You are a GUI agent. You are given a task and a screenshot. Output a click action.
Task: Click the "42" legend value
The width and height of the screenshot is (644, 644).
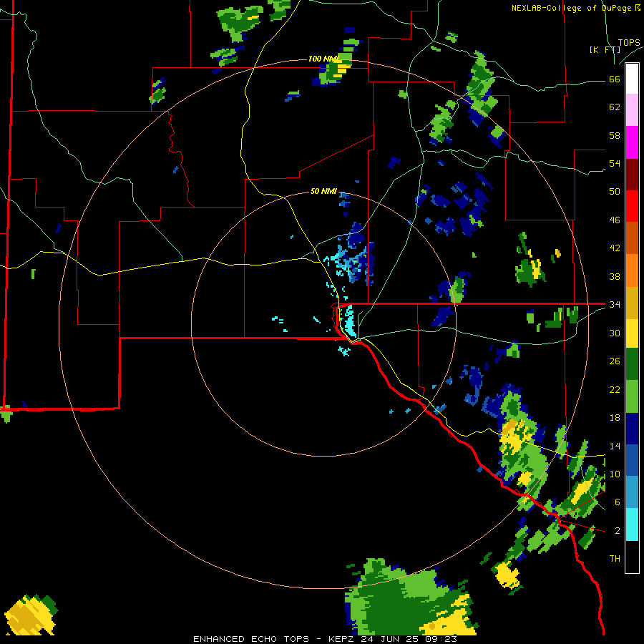coord(615,248)
